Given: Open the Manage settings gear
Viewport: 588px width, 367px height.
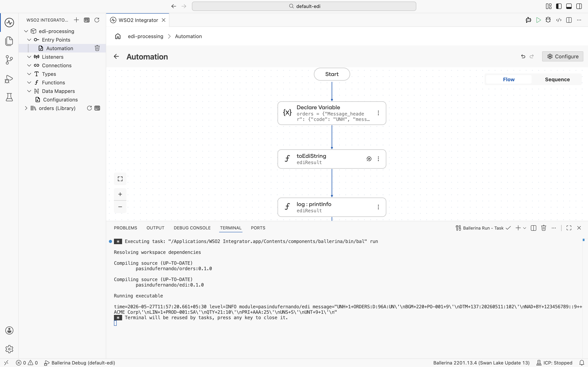Looking at the screenshot, I should (x=9, y=349).
